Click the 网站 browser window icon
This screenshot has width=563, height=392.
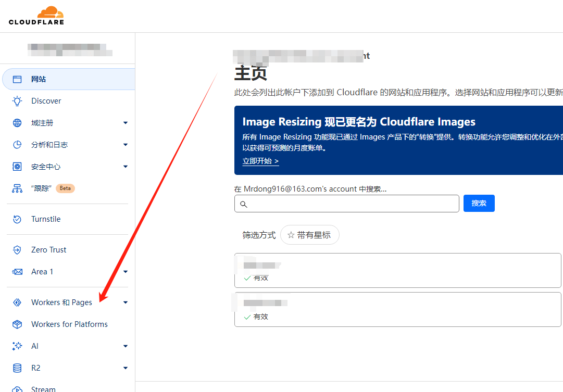click(17, 79)
